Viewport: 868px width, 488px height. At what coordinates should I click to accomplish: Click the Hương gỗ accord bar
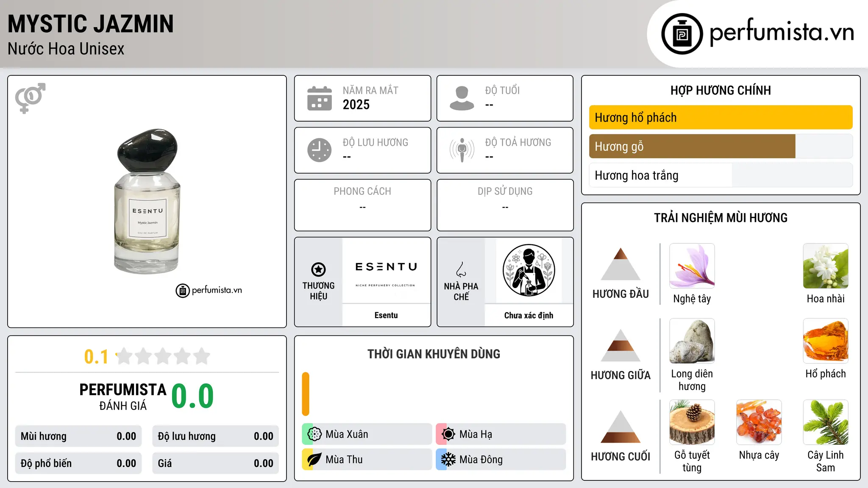(x=721, y=146)
